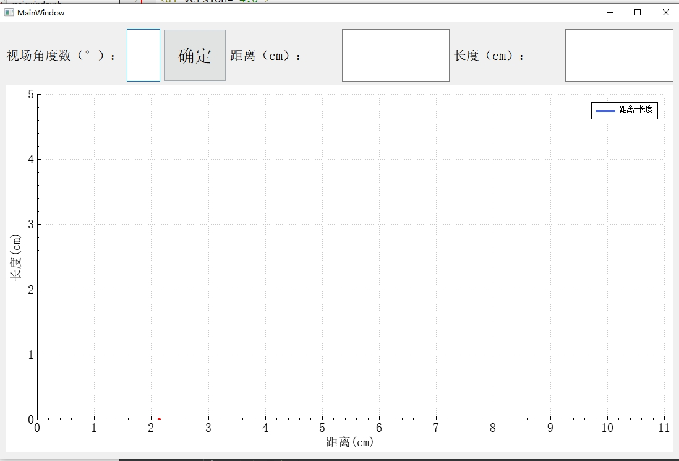679x461 pixels.
Task: Click the x-axis tick label 11
Action: [663, 428]
